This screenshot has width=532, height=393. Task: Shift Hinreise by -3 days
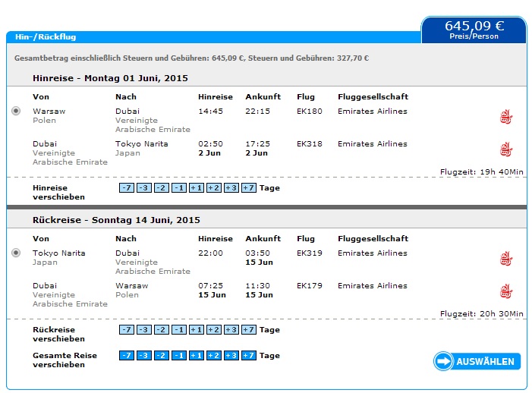[144, 188]
